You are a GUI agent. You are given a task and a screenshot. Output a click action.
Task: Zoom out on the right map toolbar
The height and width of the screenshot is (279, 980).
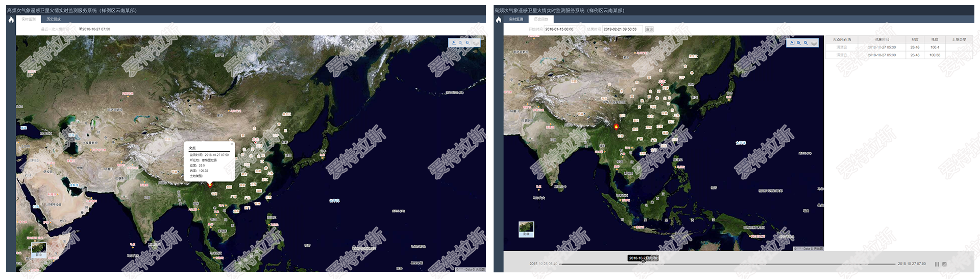[806, 43]
